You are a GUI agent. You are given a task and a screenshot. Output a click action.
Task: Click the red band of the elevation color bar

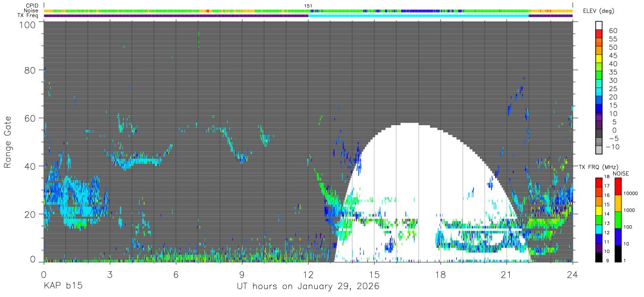[599, 34]
